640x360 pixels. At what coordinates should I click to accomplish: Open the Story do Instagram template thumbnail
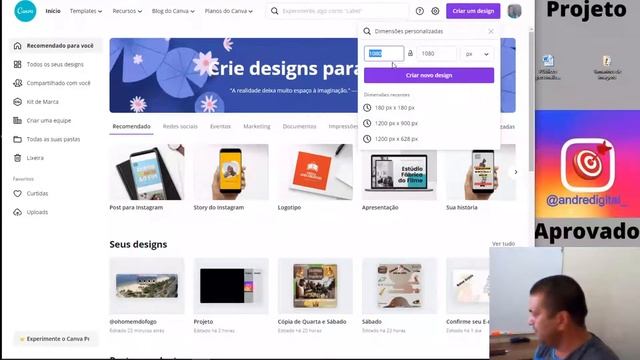click(x=231, y=172)
